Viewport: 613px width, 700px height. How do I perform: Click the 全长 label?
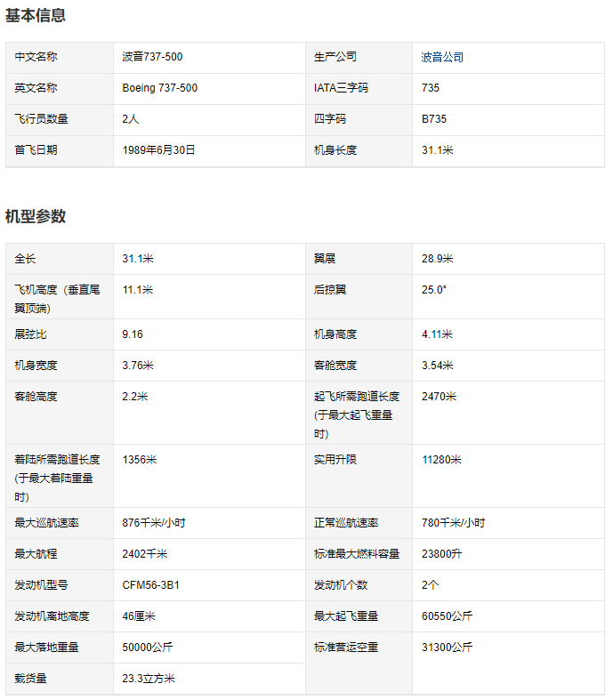coord(25,259)
